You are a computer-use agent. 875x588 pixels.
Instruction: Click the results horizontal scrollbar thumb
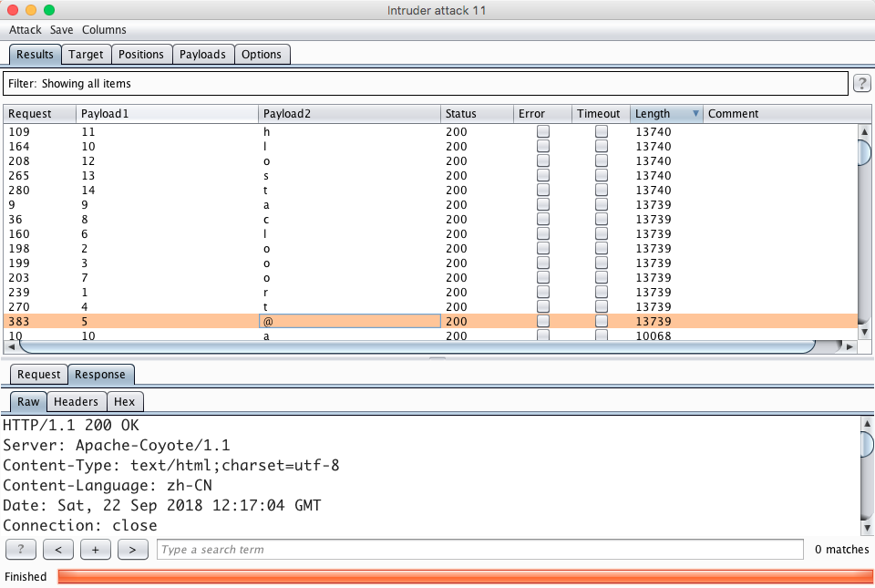(417, 346)
